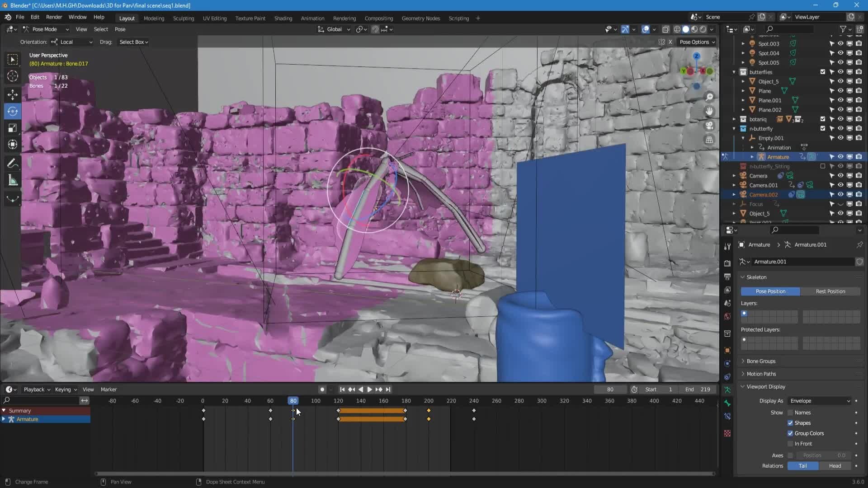Select Head under Relations

click(835, 466)
